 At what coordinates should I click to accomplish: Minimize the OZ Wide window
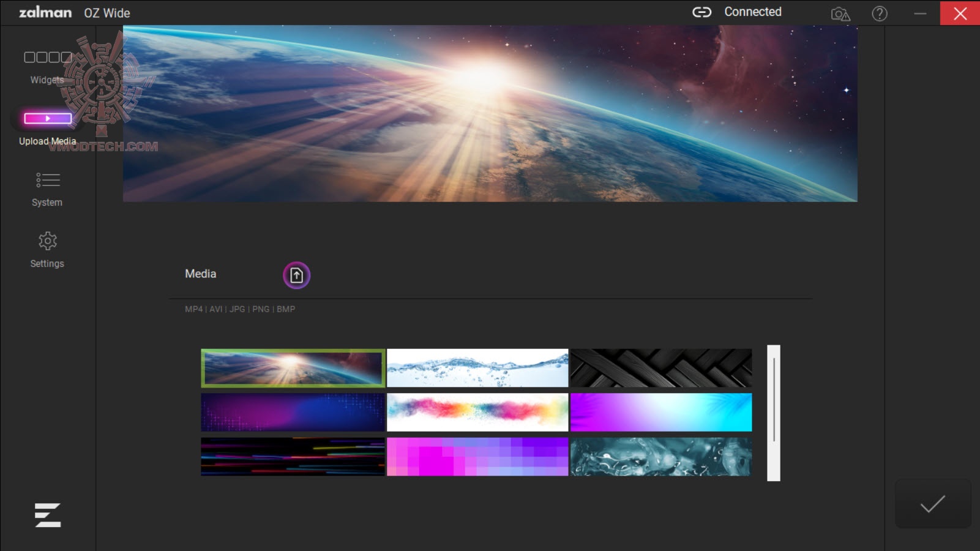[920, 13]
